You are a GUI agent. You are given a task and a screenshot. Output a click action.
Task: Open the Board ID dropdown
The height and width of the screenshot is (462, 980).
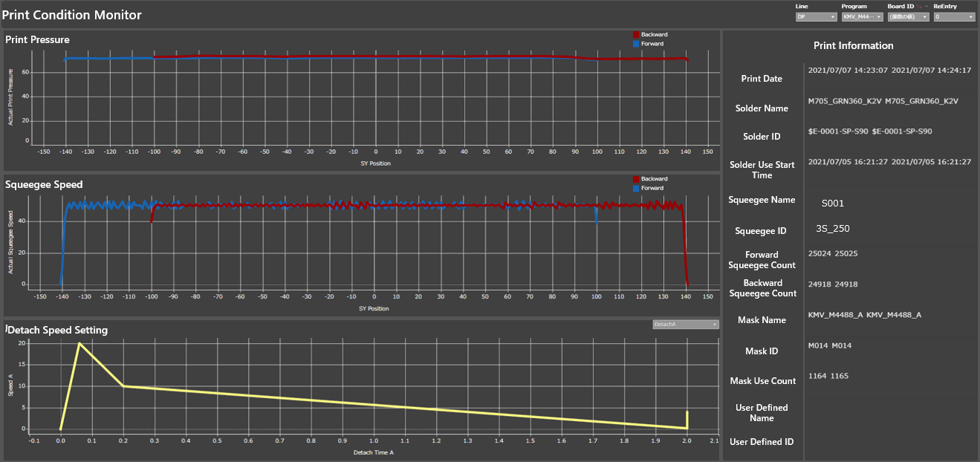coord(908,16)
